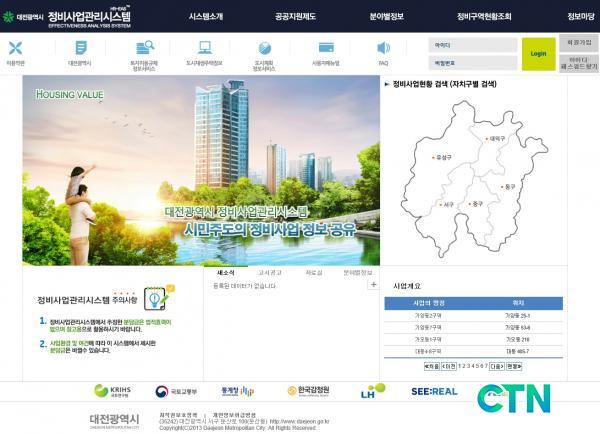Image resolution: width=600 pixels, height=434 pixels.
Task: Click the green Login button
Action: click(x=538, y=54)
